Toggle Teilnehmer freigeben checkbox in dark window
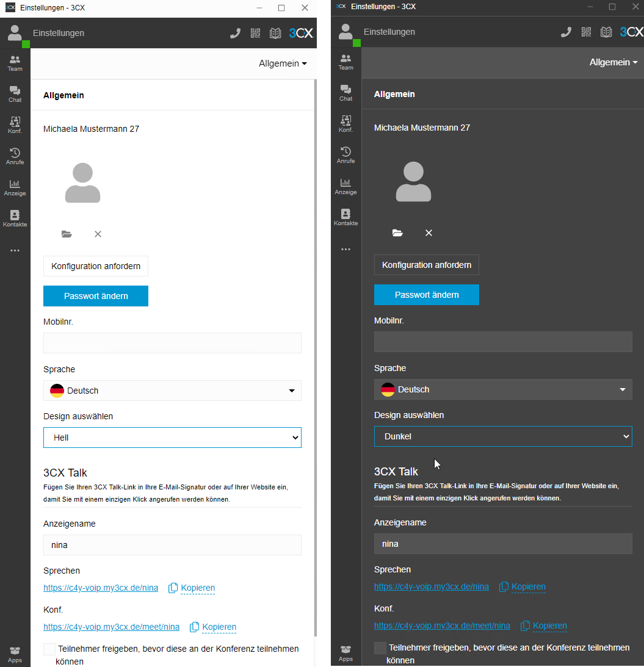Image resolution: width=644 pixels, height=667 pixels. coord(380,648)
